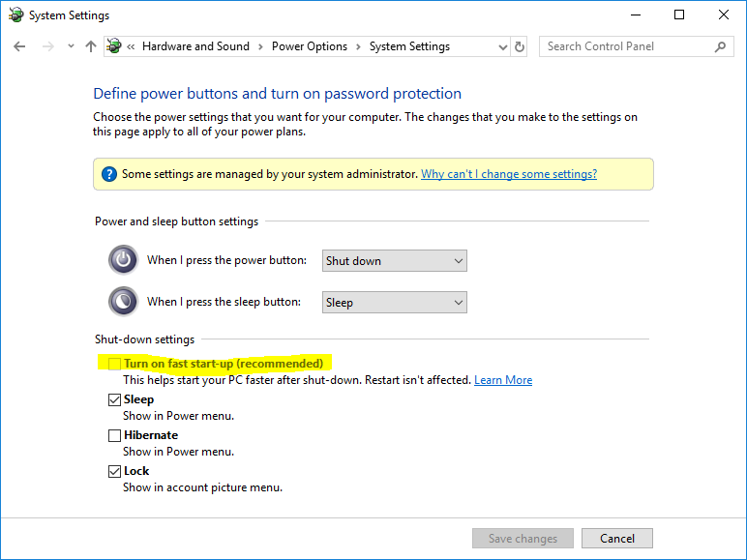
Task: Open the power button action dropdown
Action: coord(394,260)
